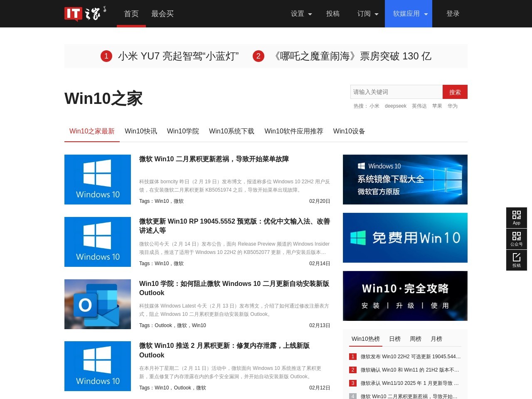Open article Win10 学院 阻止自动安装新版 Outlook
The height and width of the screenshot is (399, 532).
[x=234, y=288]
